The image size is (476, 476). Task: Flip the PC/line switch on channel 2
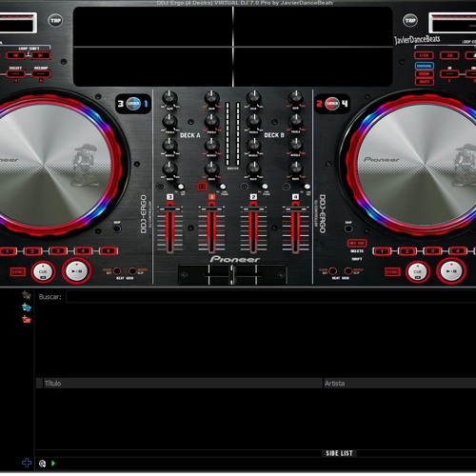(265, 187)
